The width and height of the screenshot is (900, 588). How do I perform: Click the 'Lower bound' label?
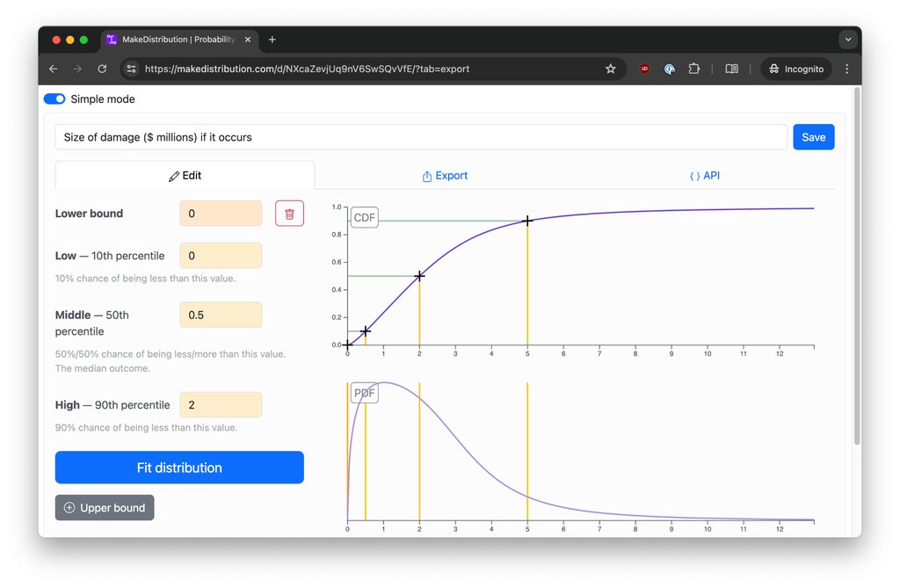(89, 214)
